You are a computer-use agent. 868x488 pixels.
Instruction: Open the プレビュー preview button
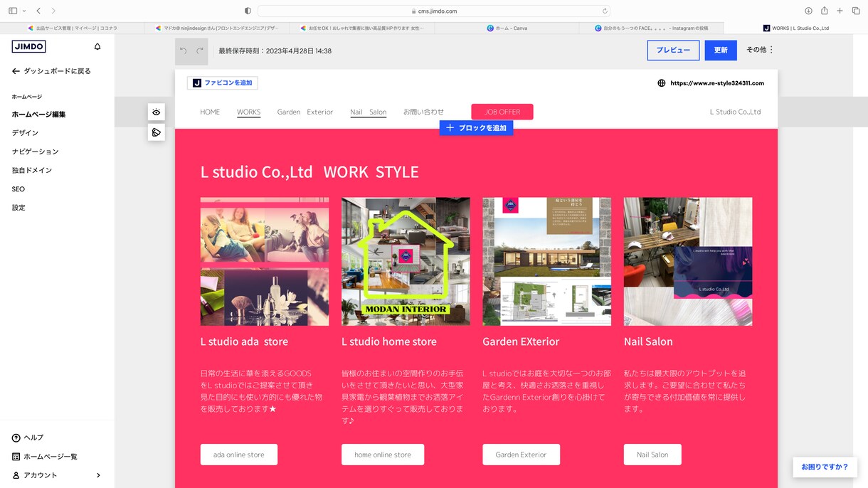[673, 51]
